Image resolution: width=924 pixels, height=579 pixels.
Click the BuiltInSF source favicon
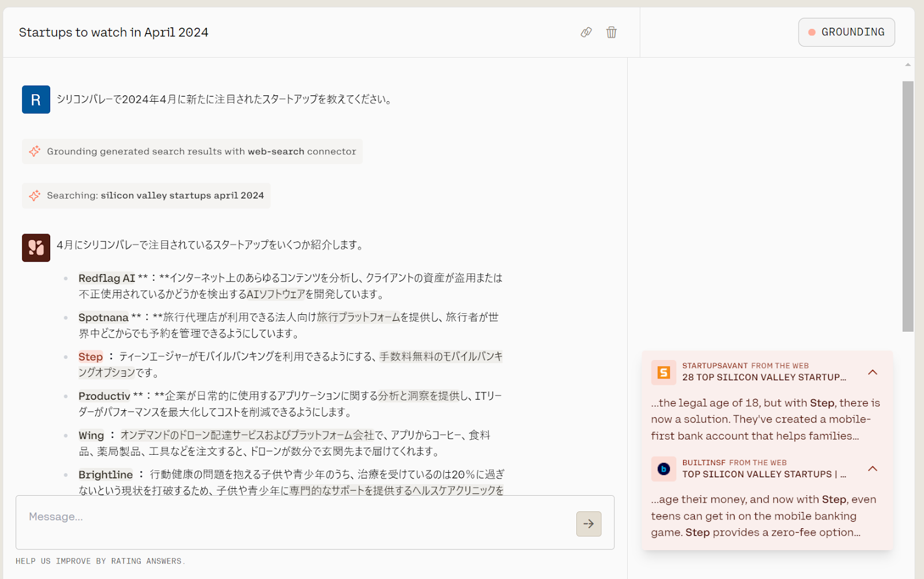pyautogui.click(x=664, y=469)
